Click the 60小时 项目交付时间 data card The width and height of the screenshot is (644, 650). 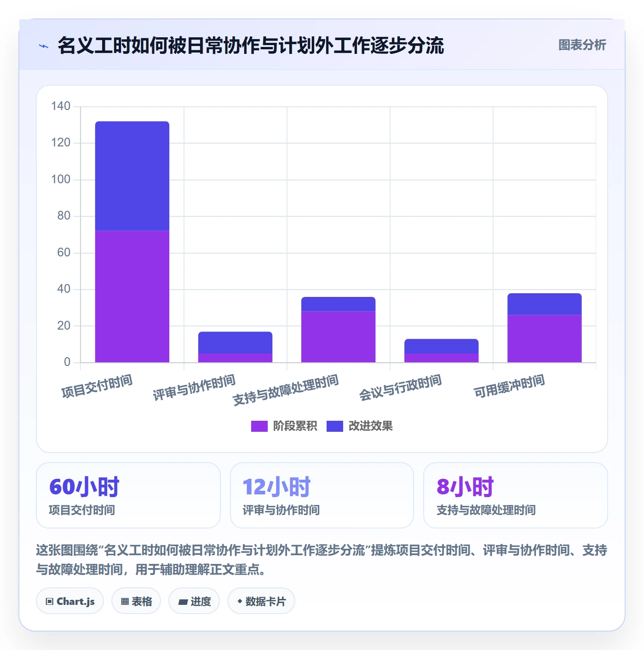(128, 495)
